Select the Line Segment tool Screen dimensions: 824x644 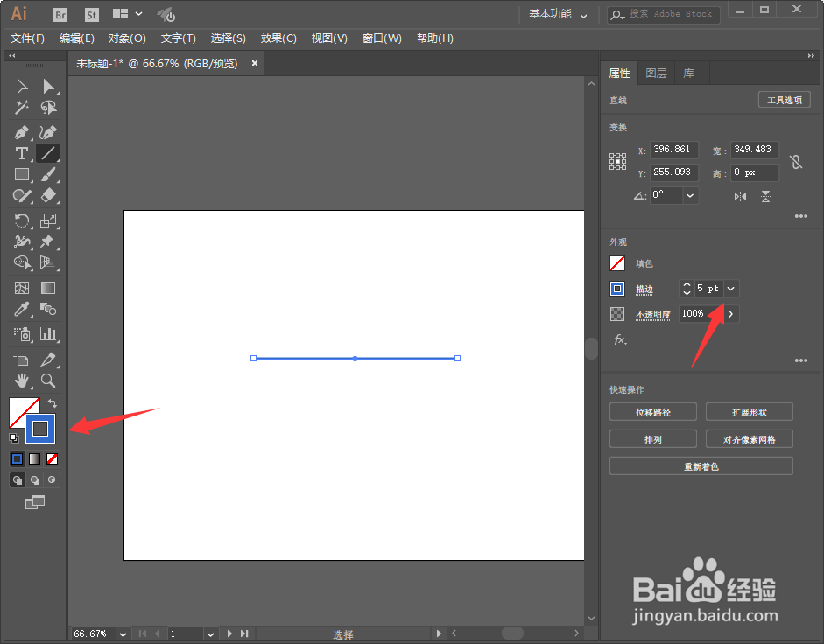point(48,153)
